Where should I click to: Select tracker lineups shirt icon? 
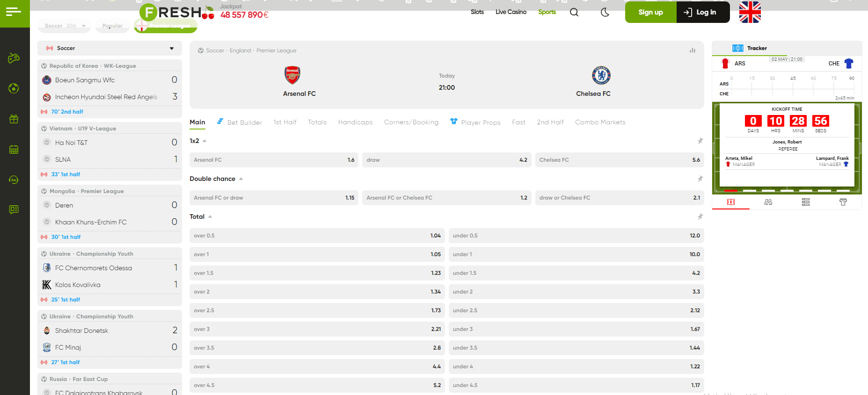pos(843,202)
